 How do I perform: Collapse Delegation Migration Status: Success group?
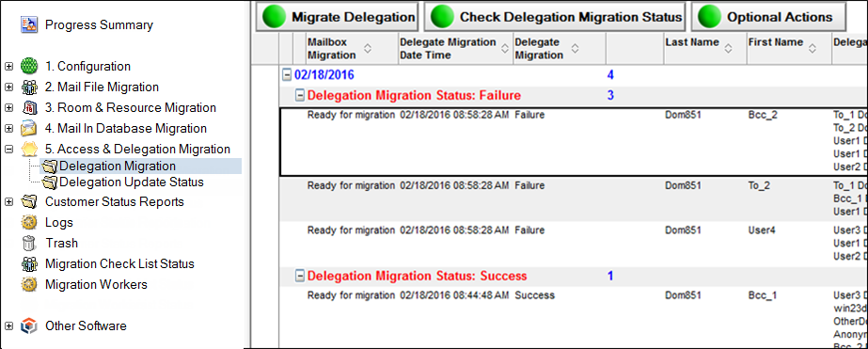(299, 276)
